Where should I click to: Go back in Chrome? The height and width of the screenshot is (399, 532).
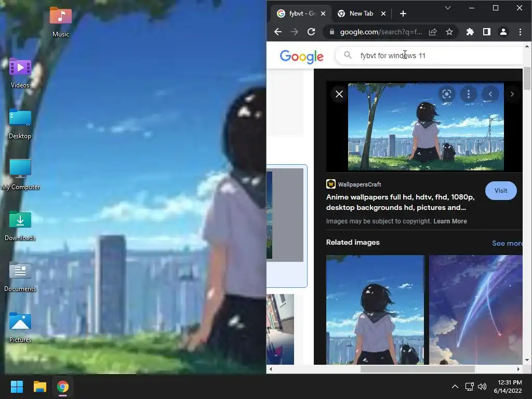pos(278,32)
